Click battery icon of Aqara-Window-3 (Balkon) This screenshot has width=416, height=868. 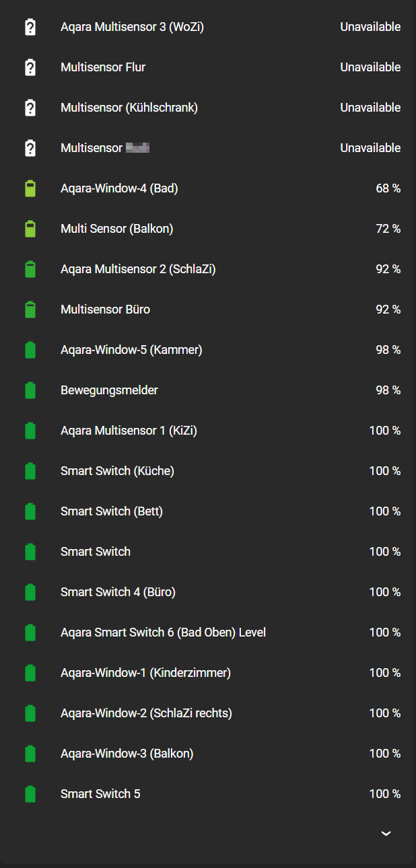(30, 754)
